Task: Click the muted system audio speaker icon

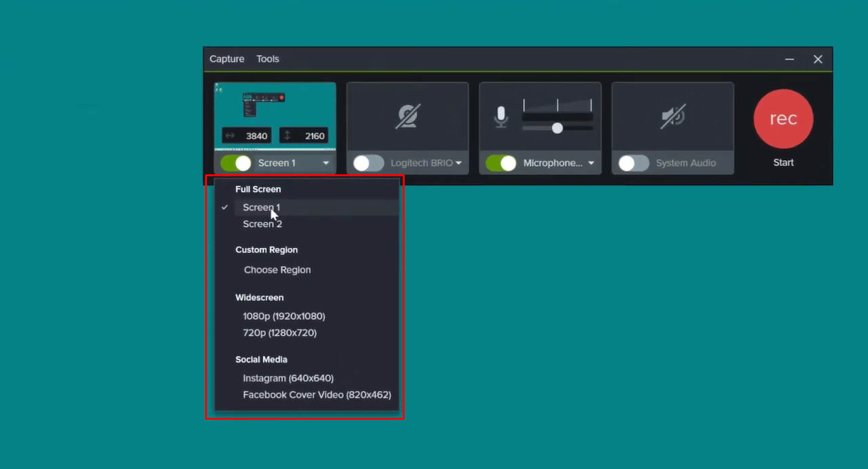Action: 673,117
